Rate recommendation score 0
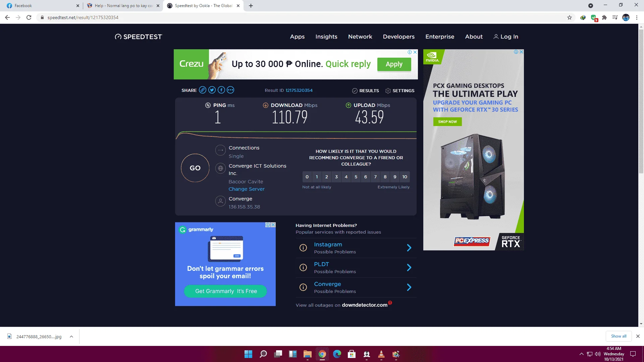 307,177
